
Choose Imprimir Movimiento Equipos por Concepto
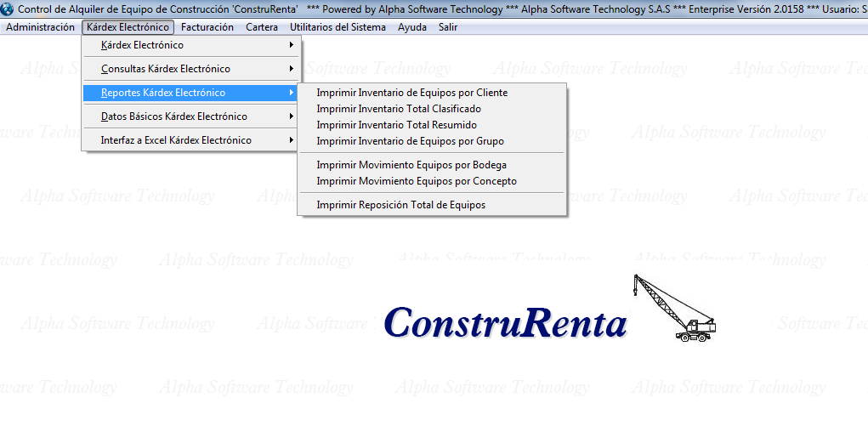pyautogui.click(x=416, y=181)
